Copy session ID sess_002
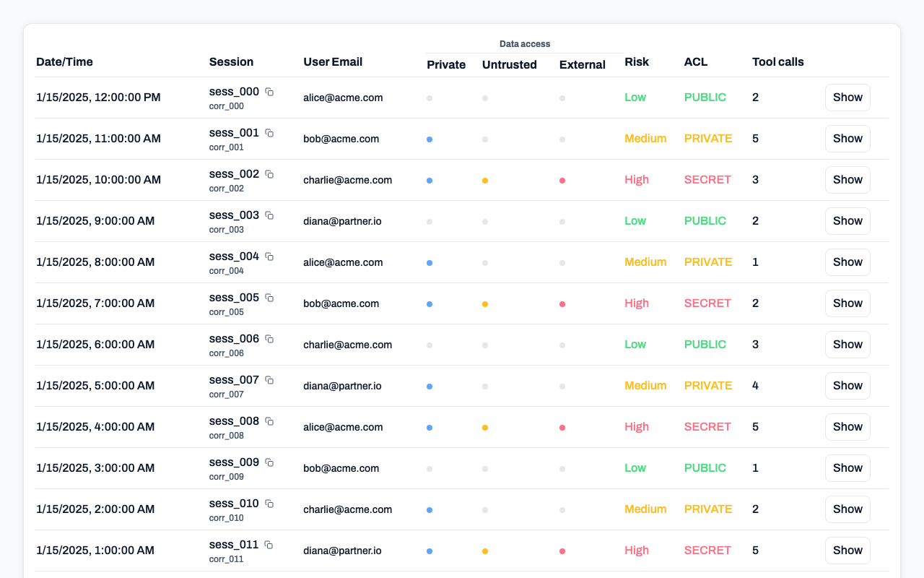The image size is (924, 578). 269,174
